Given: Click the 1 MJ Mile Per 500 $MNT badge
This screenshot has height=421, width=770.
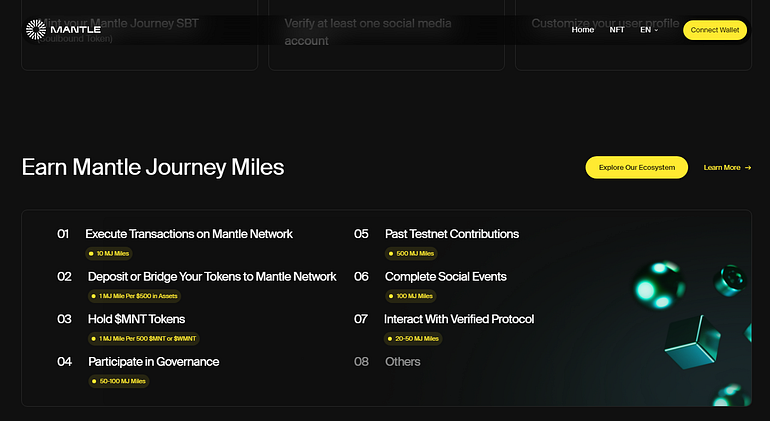Looking at the screenshot, I should pos(144,338).
